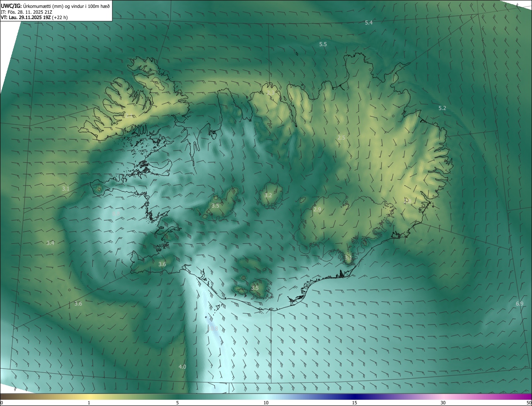Select the 3.5 value label on Mýrdalsjökull glacier
The width and height of the screenshot is (532, 406).
[255, 288]
